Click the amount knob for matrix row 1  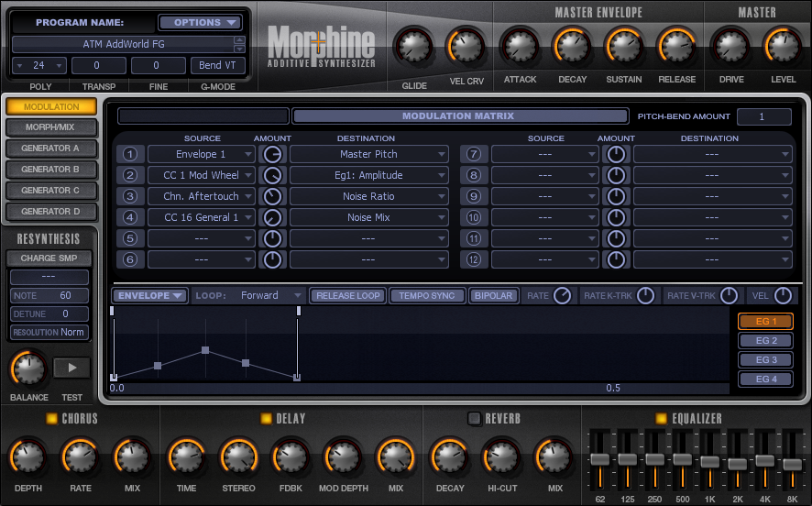click(272, 154)
